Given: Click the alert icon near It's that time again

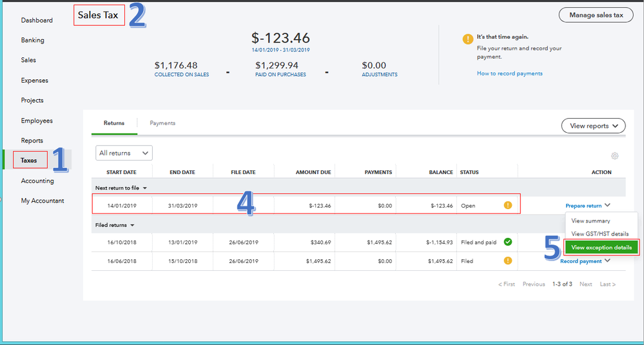Looking at the screenshot, I should pos(468,39).
